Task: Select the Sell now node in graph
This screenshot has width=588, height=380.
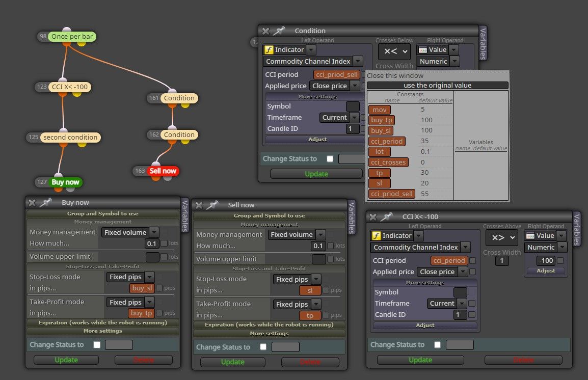Action: (163, 171)
